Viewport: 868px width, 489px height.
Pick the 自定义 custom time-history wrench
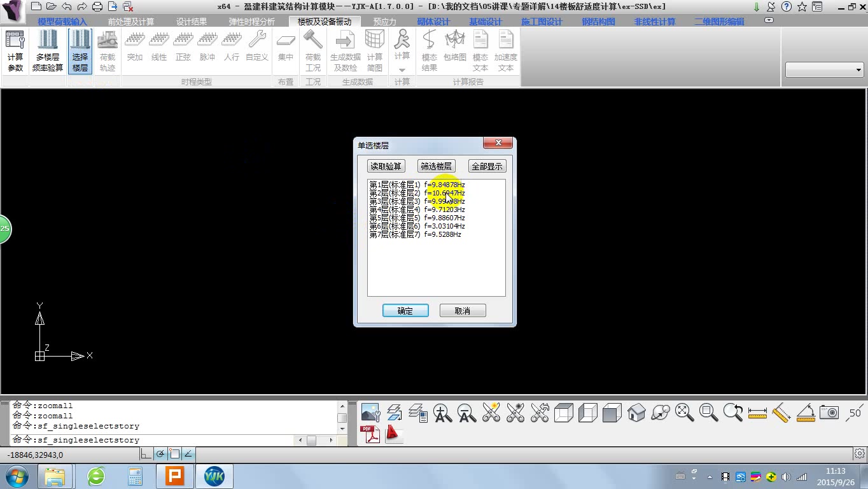(x=257, y=46)
